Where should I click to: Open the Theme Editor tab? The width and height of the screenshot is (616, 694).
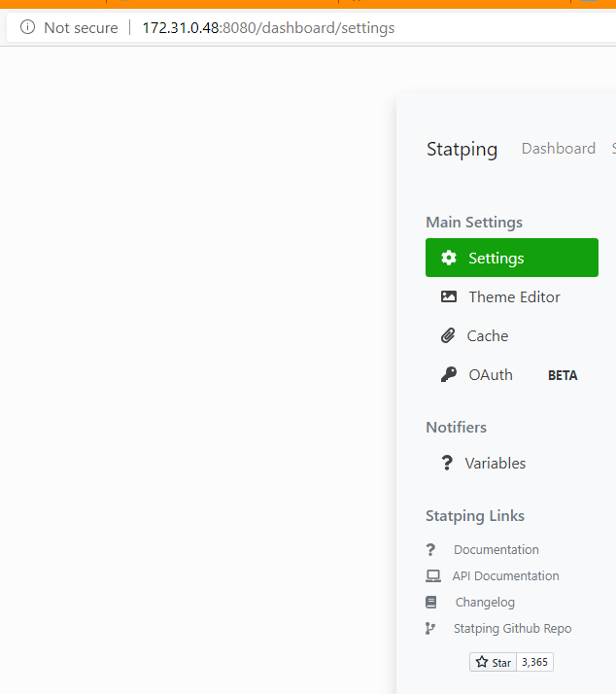(512, 297)
